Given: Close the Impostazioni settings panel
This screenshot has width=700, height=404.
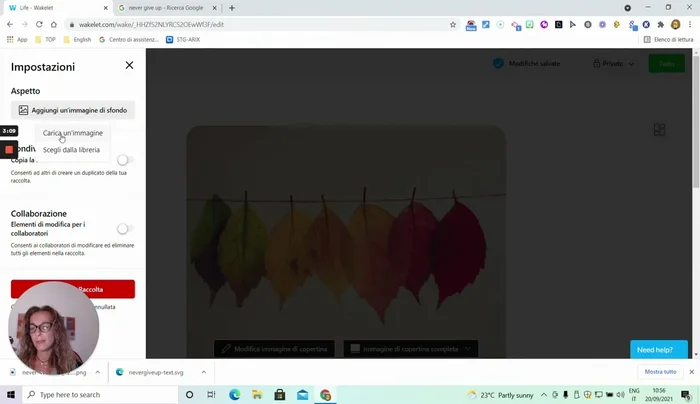Looking at the screenshot, I should [x=129, y=65].
